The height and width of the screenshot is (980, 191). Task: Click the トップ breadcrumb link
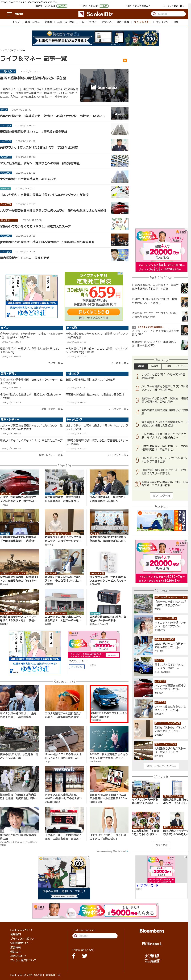click(x=3, y=50)
